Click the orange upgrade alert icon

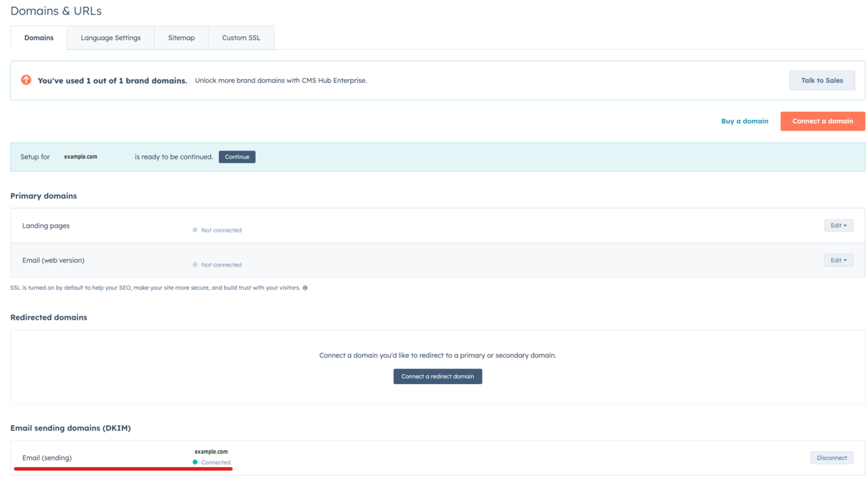25,80
